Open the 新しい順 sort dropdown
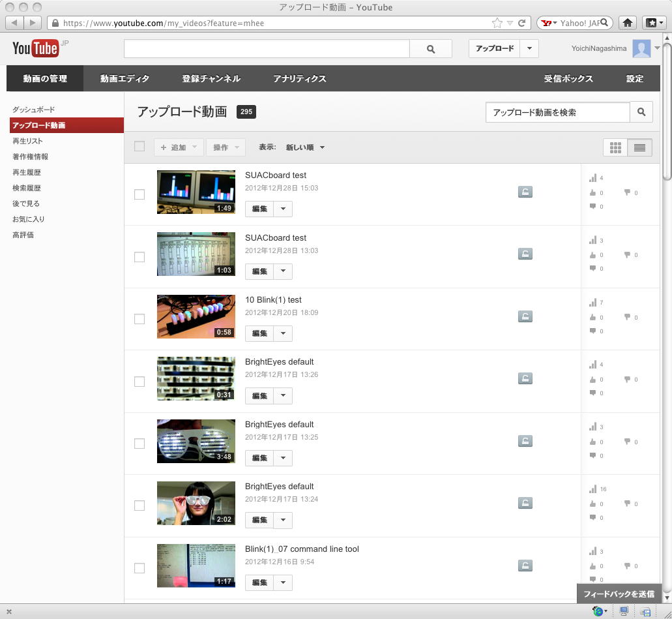Screen dimensions: 672x619 305,147
